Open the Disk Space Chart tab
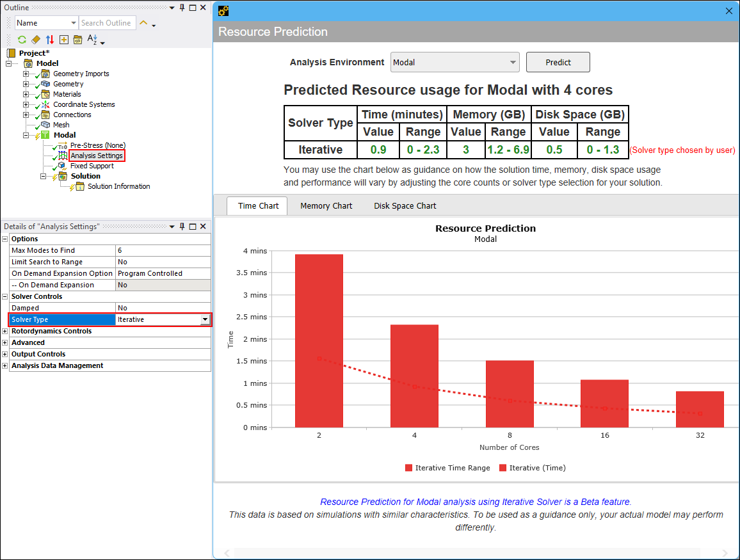Image resolution: width=740 pixels, height=560 pixels. [x=405, y=205]
